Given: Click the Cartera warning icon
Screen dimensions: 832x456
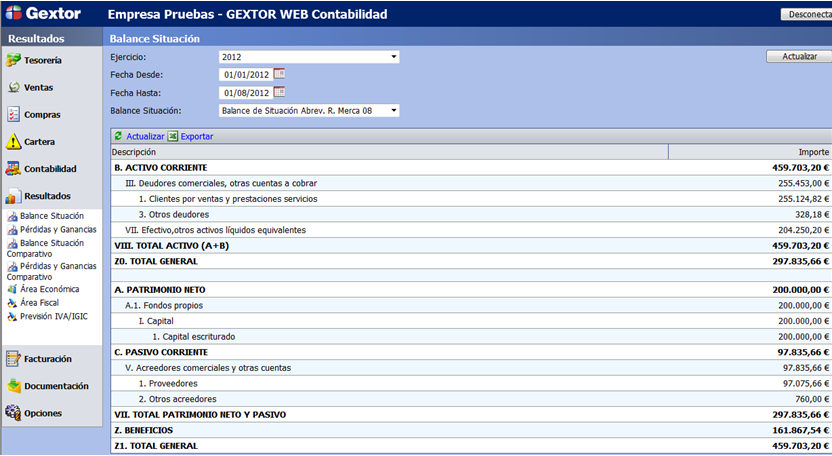Looking at the screenshot, I should [14, 142].
